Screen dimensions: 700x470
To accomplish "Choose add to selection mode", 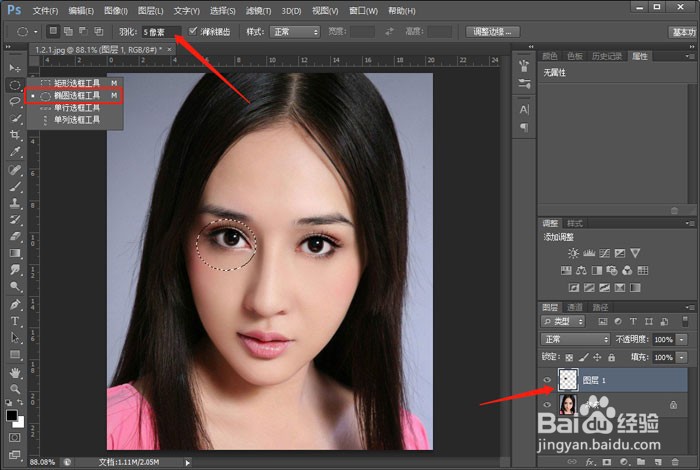I will click(68, 31).
